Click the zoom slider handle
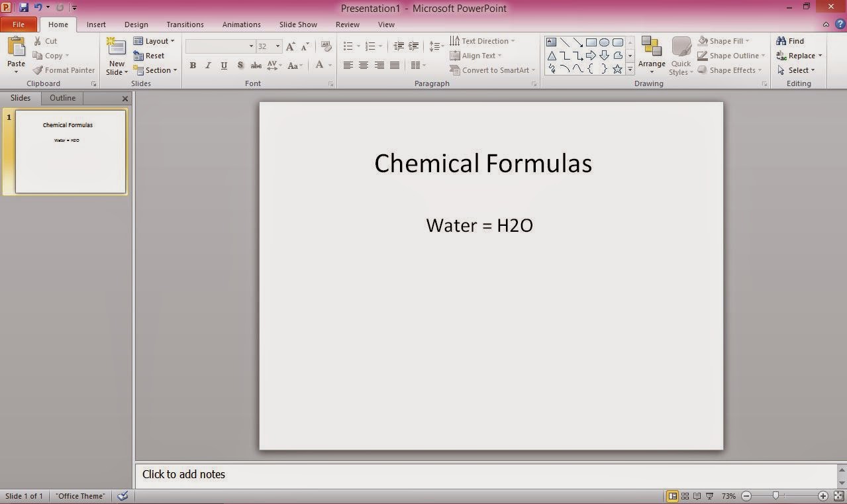The height and width of the screenshot is (504, 847). pos(775,495)
